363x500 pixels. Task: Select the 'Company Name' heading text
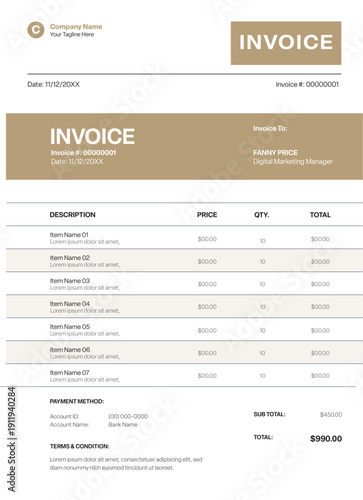[x=76, y=27]
